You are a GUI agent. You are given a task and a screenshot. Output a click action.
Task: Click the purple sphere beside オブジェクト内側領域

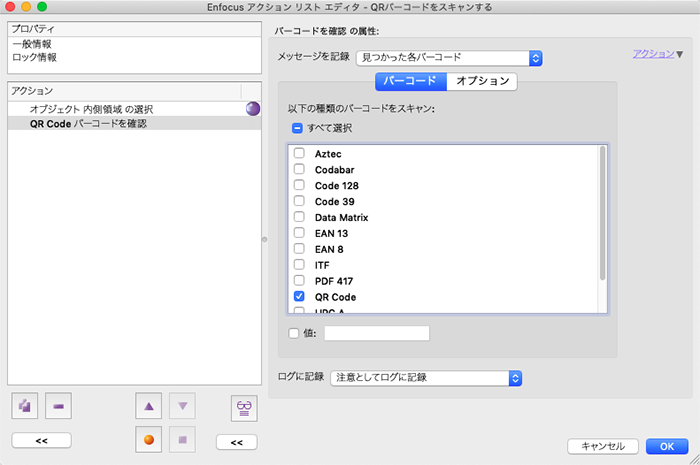point(253,108)
